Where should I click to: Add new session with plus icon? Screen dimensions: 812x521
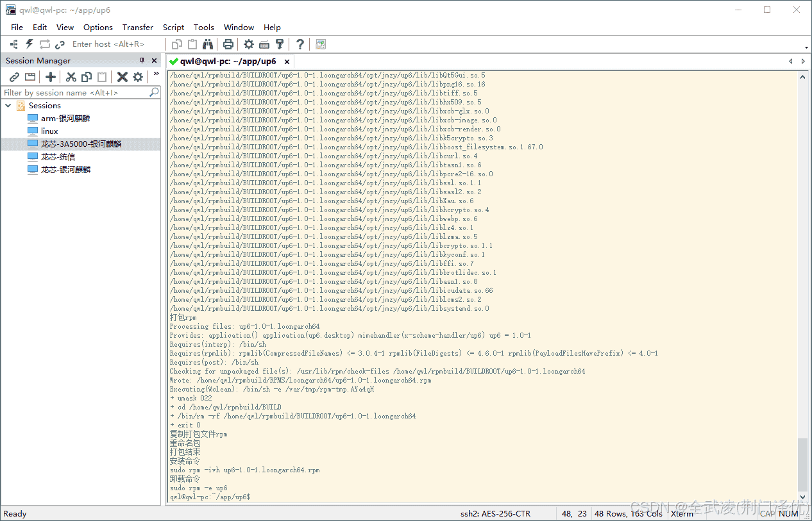coord(51,77)
